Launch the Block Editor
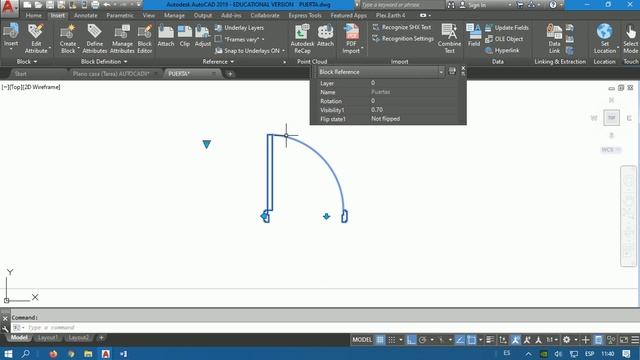Viewport: 640px width, 360px height. (x=144, y=39)
